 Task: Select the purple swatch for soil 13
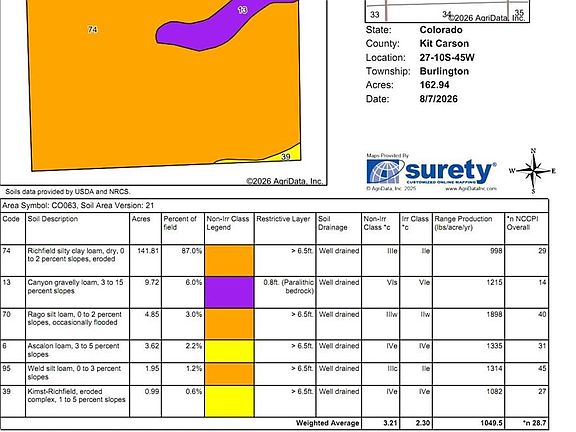pyautogui.click(x=229, y=292)
